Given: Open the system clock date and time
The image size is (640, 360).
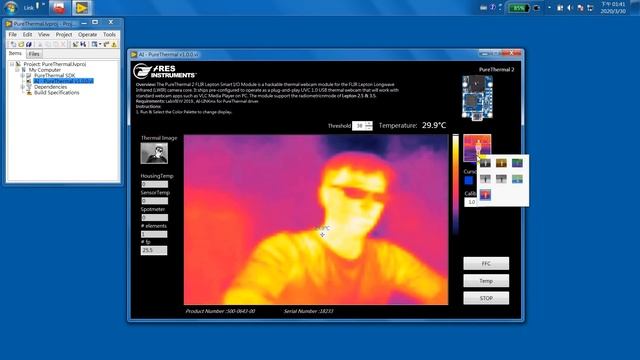Looking at the screenshot, I should tap(613, 8).
